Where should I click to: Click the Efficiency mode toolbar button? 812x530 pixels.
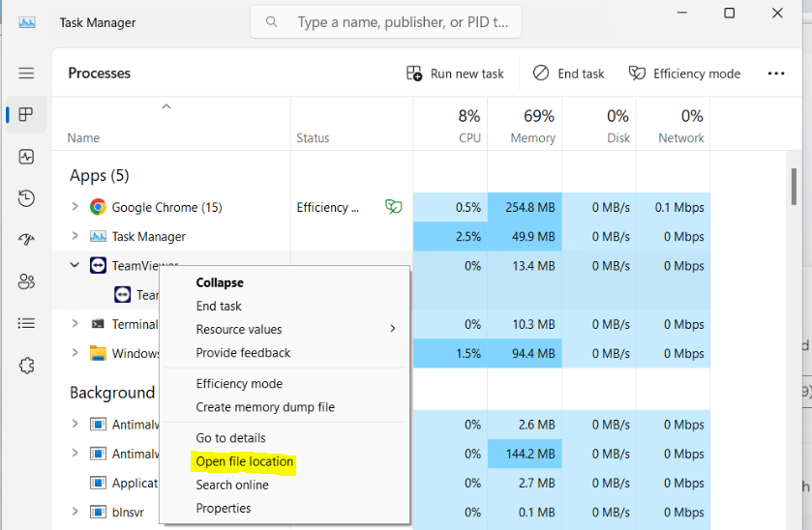pos(684,74)
